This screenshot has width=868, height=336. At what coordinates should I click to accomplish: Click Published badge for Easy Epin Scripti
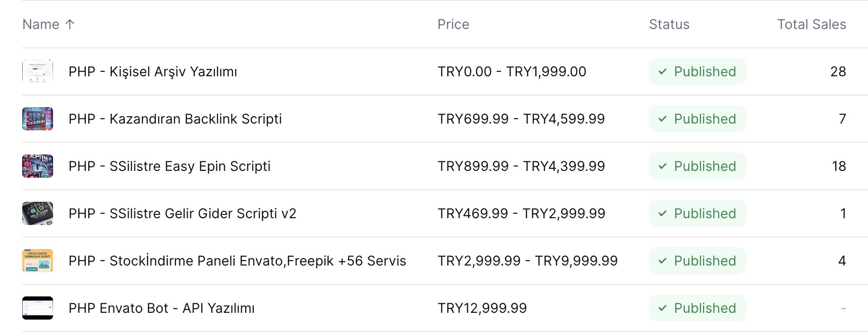tap(697, 166)
